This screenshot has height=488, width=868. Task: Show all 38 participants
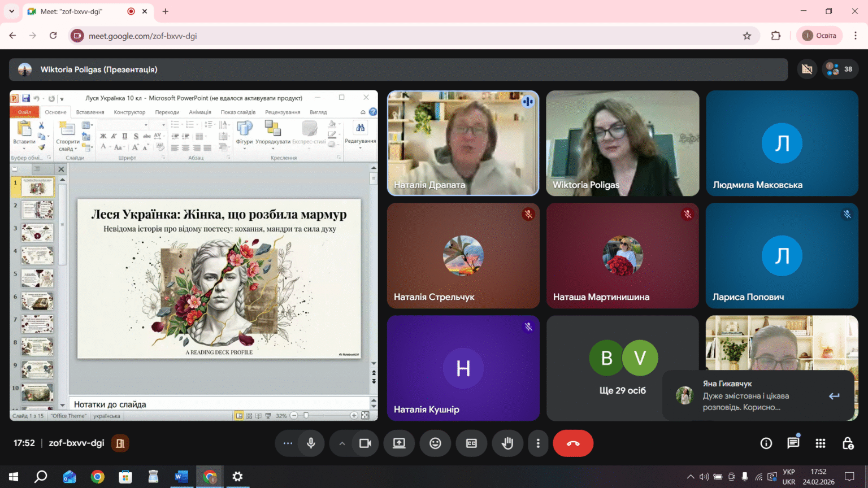pyautogui.click(x=840, y=69)
